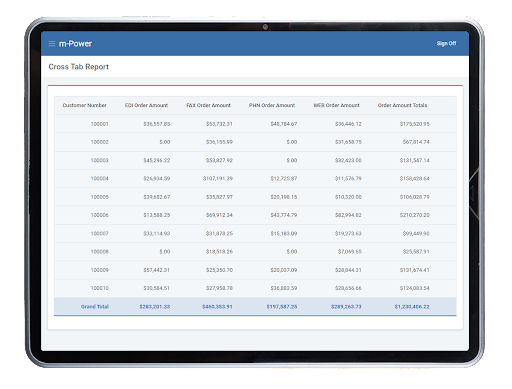Click the WEB Order Amount column header
This screenshot has height=389, width=512.
(x=336, y=105)
